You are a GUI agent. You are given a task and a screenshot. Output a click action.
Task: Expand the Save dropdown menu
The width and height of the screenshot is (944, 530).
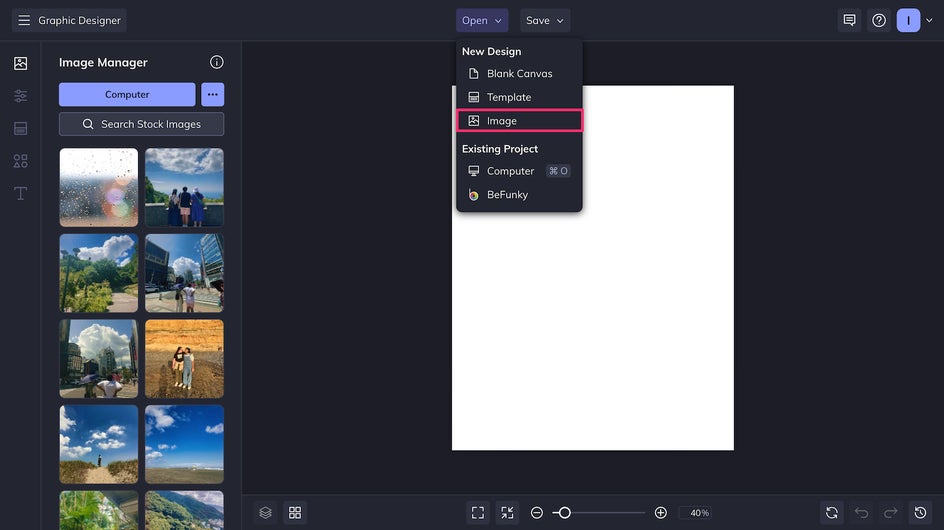(x=545, y=20)
